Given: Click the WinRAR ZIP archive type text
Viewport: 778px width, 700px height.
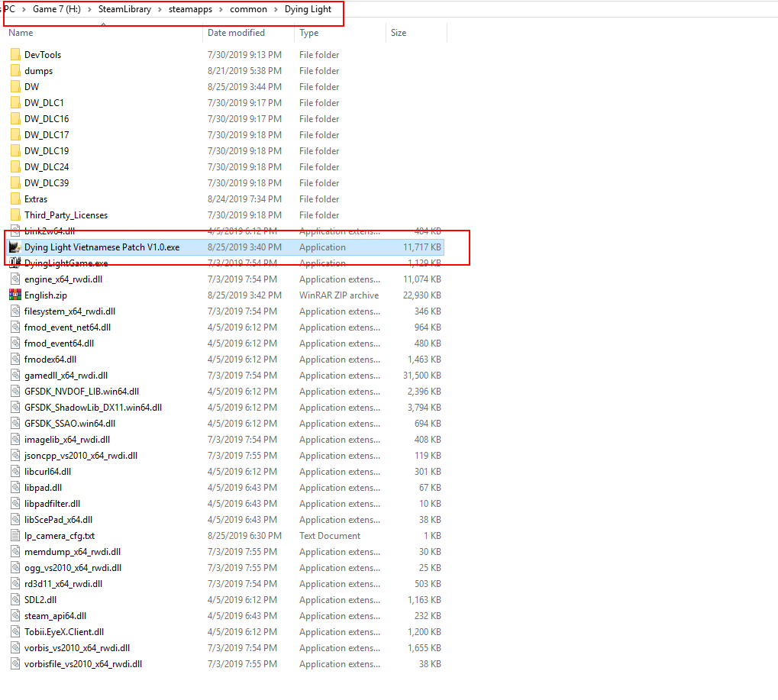Looking at the screenshot, I should pyautogui.click(x=339, y=295).
